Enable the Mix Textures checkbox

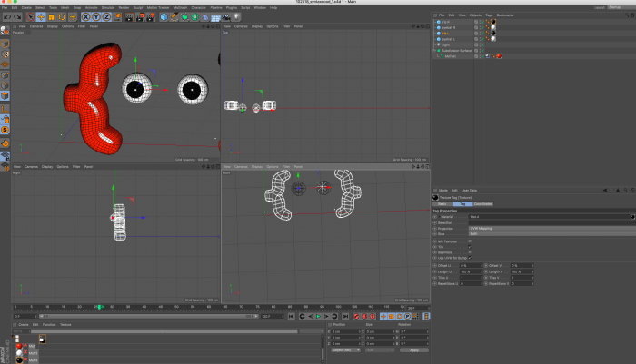click(x=470, y=241)
